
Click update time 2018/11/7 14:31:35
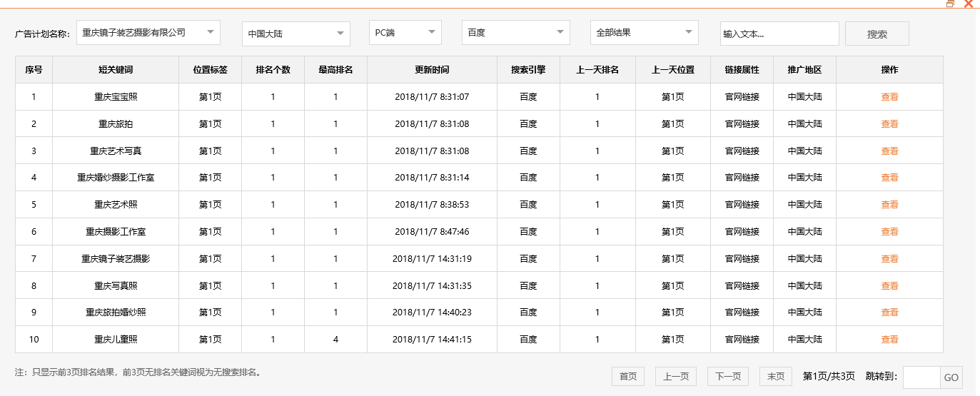[x=432, y=286]
